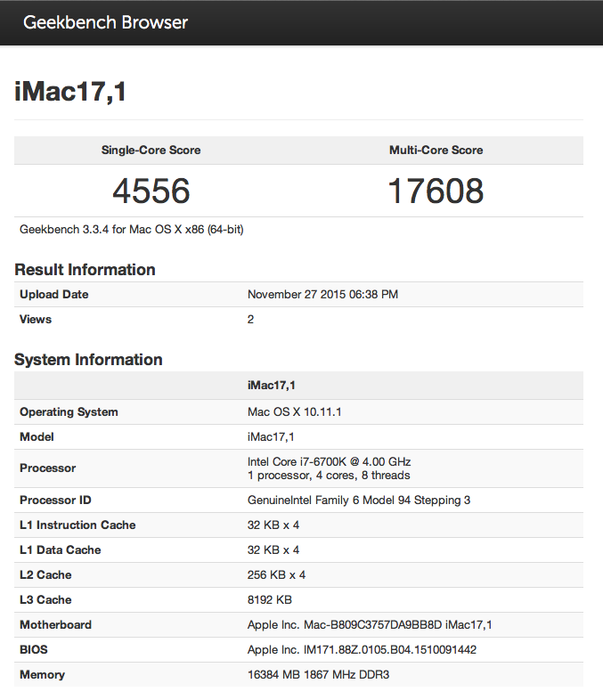Click the L3 Cache label

45,599
